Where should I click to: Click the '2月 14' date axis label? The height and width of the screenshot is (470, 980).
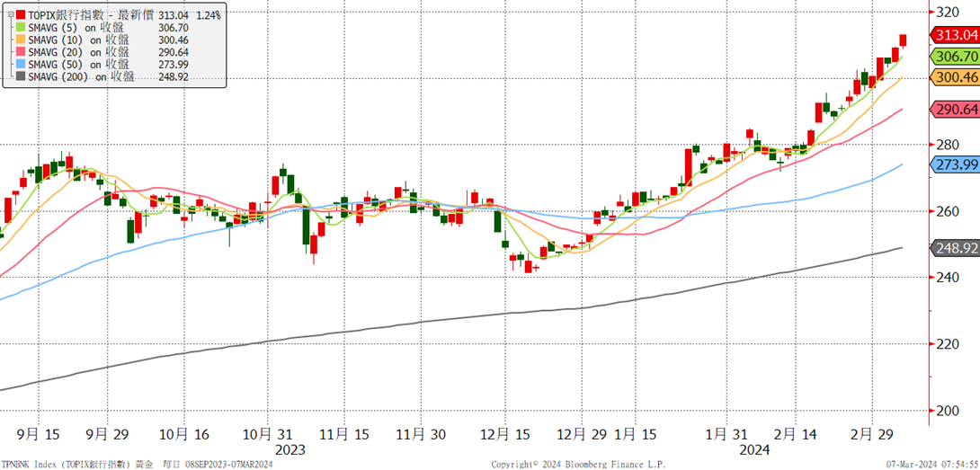(x=795, y=434)
